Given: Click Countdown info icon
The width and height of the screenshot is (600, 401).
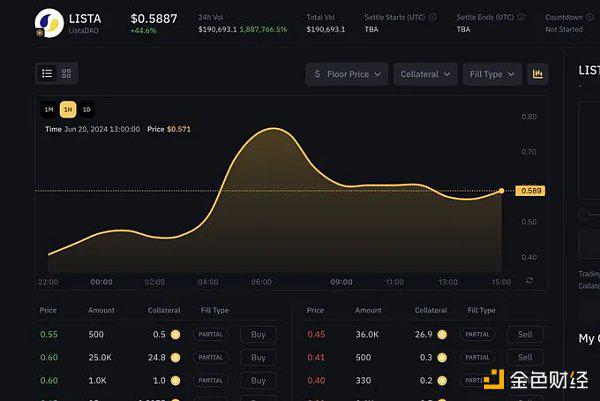Looking at the screenshot, I should point(590,17).
